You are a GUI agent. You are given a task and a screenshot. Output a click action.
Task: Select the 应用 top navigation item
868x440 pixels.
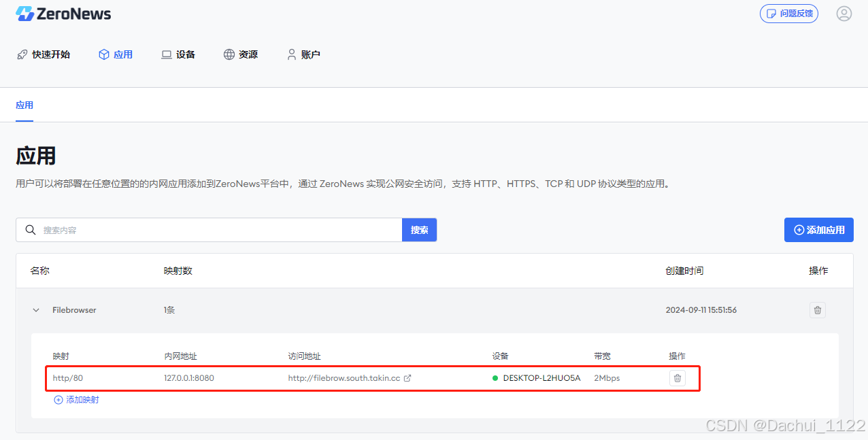116,54
